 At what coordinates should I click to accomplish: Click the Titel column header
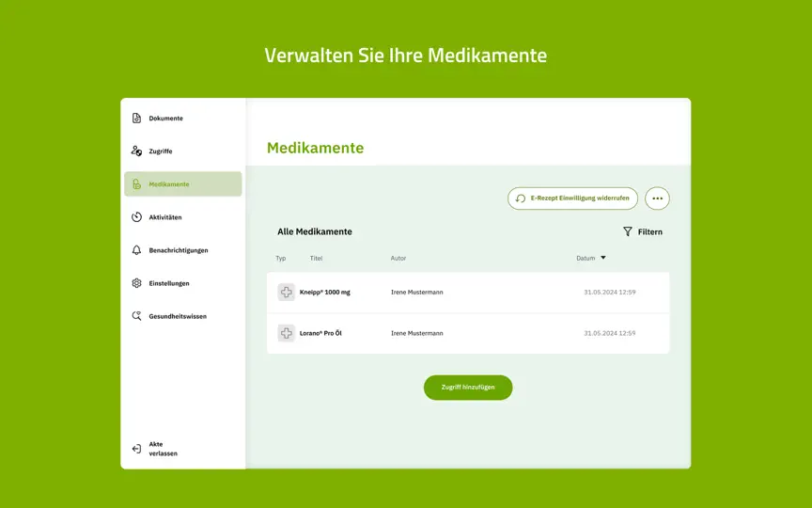coord(316,258)
